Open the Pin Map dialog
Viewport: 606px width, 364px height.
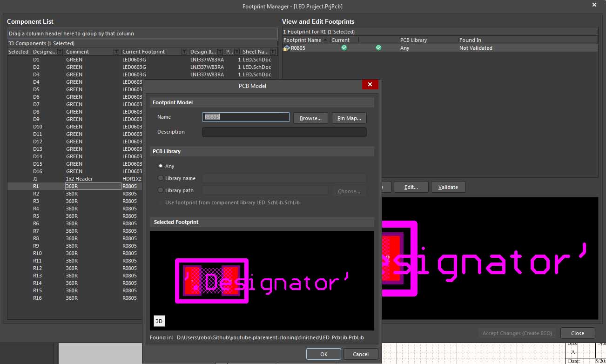tap(349, 118)
